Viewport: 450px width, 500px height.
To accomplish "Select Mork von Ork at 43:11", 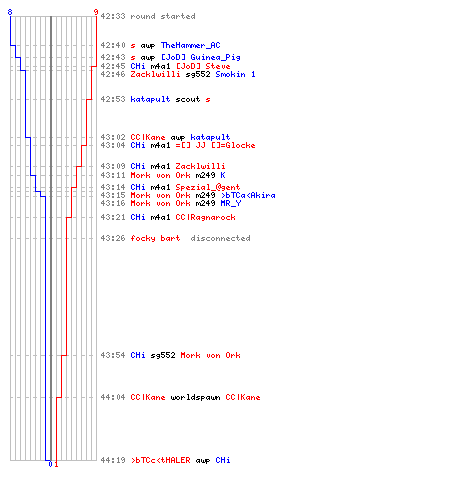I will coord(160,175).
